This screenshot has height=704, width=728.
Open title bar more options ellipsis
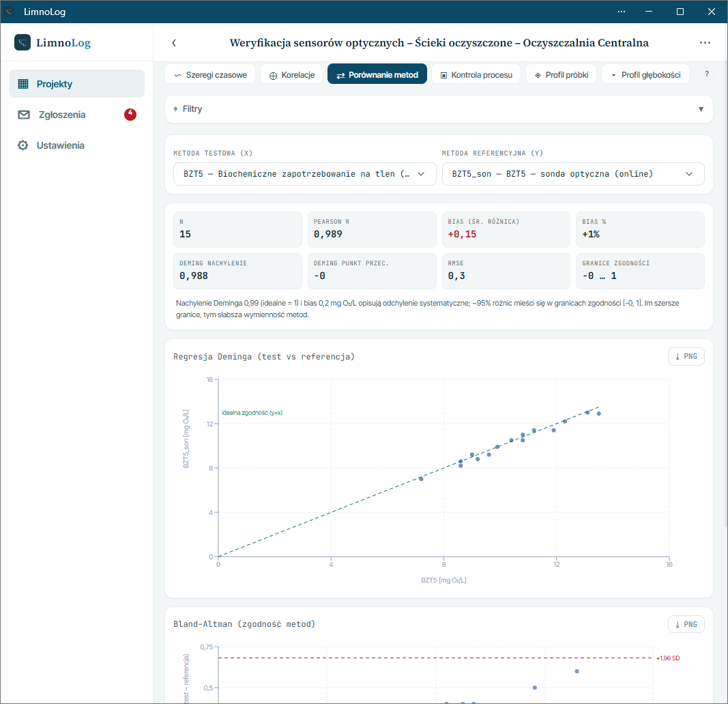point(621,12)
